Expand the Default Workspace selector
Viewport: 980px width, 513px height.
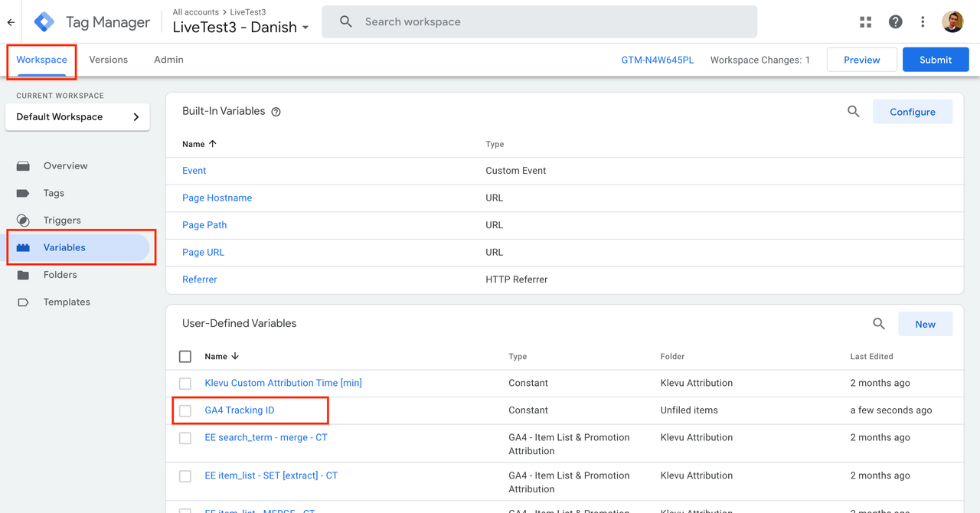[x=77, y=117]
